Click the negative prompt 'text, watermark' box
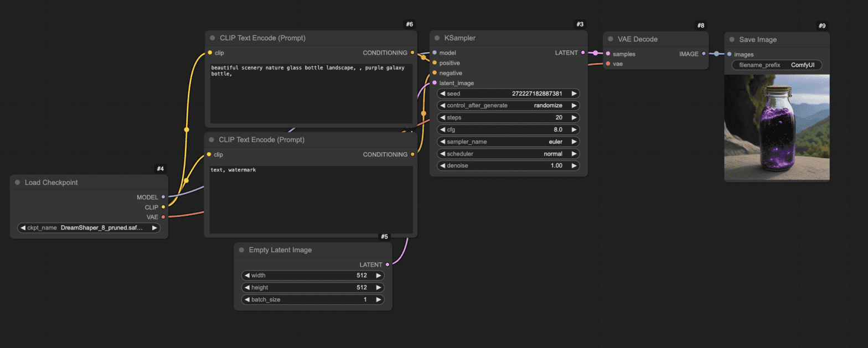Viewport: 868px width, 348px height. 311,200
